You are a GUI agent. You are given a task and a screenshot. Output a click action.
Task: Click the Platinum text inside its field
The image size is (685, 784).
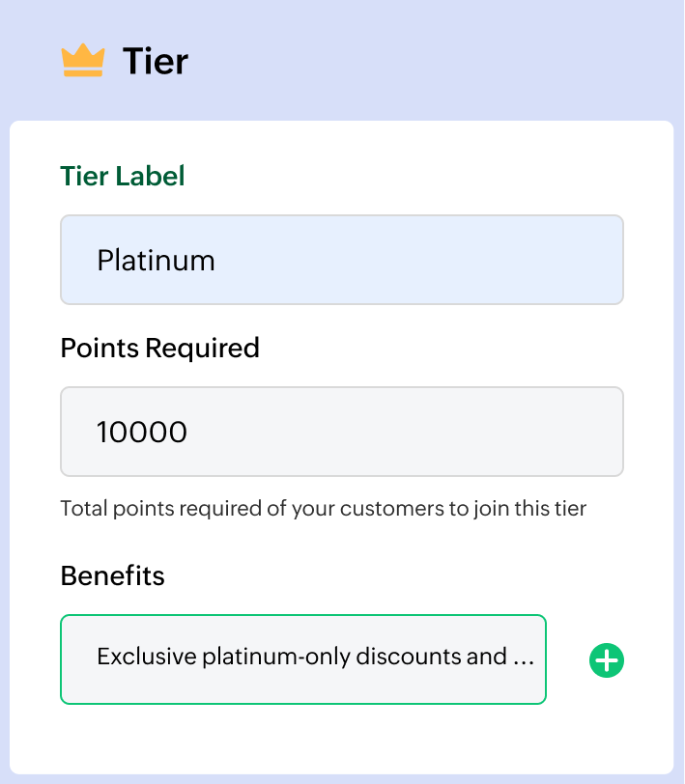(155, 259)
